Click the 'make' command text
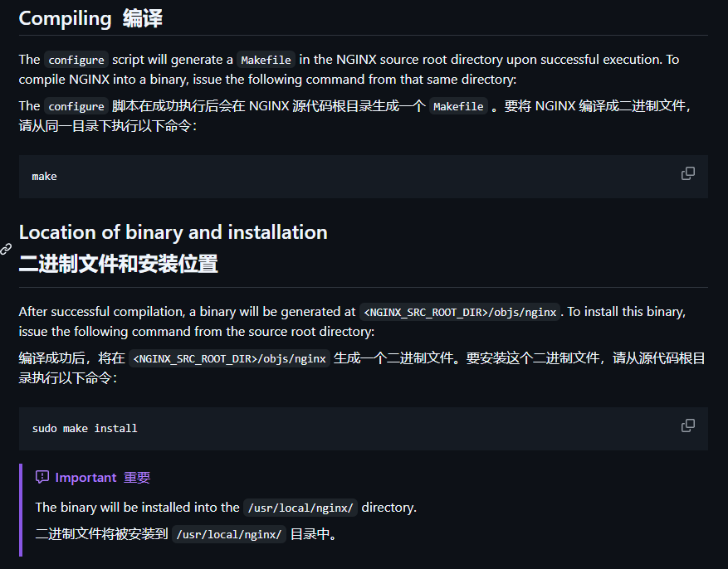728x569 pixels. 45,176
